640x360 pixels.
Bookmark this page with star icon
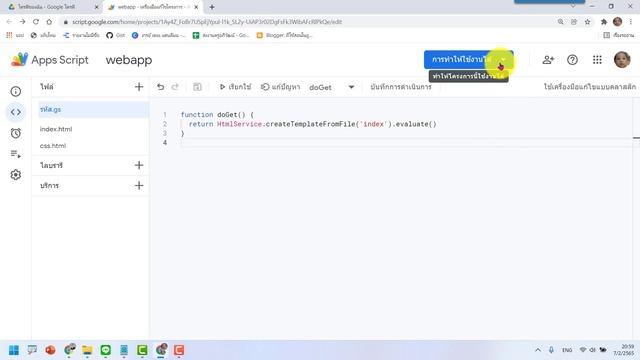587,22
